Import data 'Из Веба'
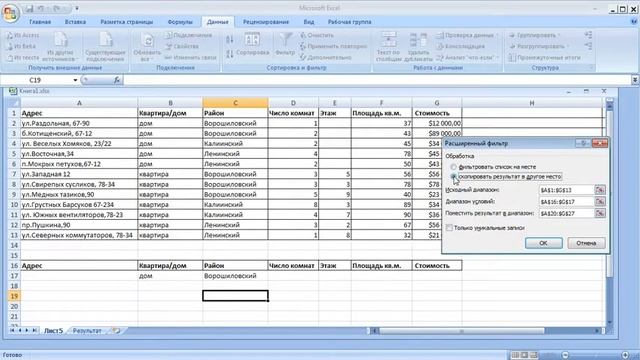Image resolution: width=640 pixels, height=360 pixels. point(21,47)
